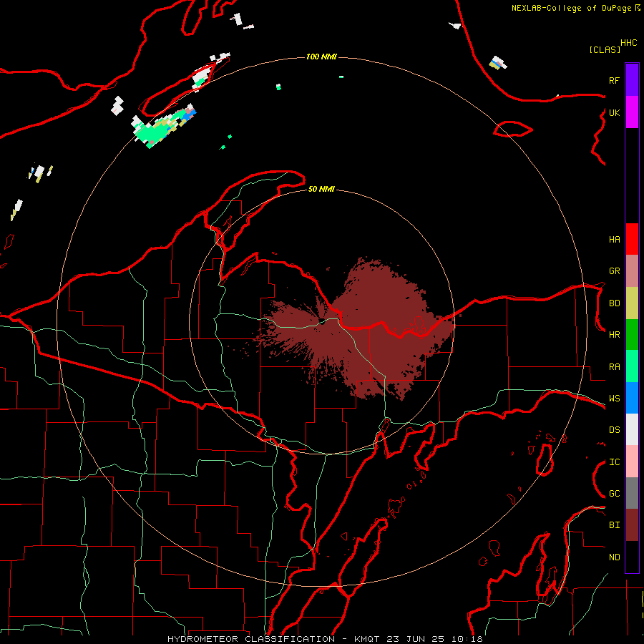Select the GC gray legend swatch
Viewport: 644px width, 644px height.
point(632,493)
